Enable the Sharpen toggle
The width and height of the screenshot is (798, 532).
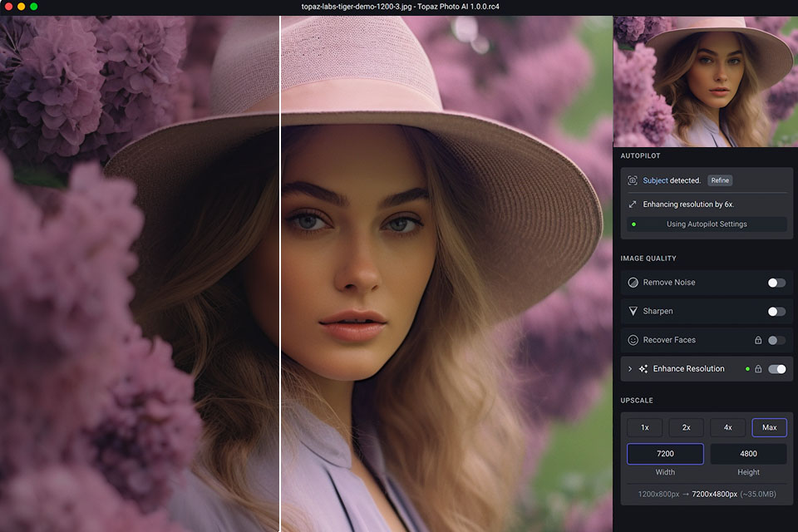(776, 311)
